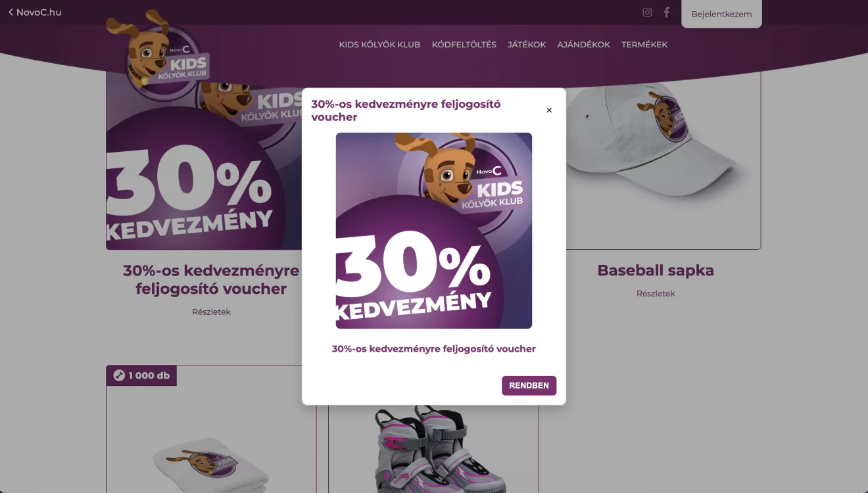
Task: Open Részletek under the 30% voucher
Action: click(x=211, y=312)
